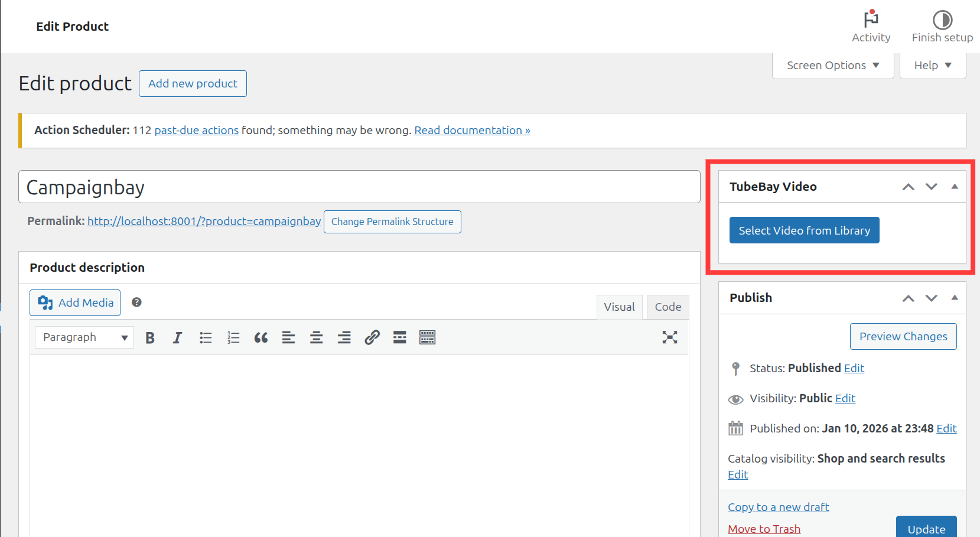This screenshot has height=537, width=980.
Task: Center-align the paragraph text
Action: pos(317,337)
